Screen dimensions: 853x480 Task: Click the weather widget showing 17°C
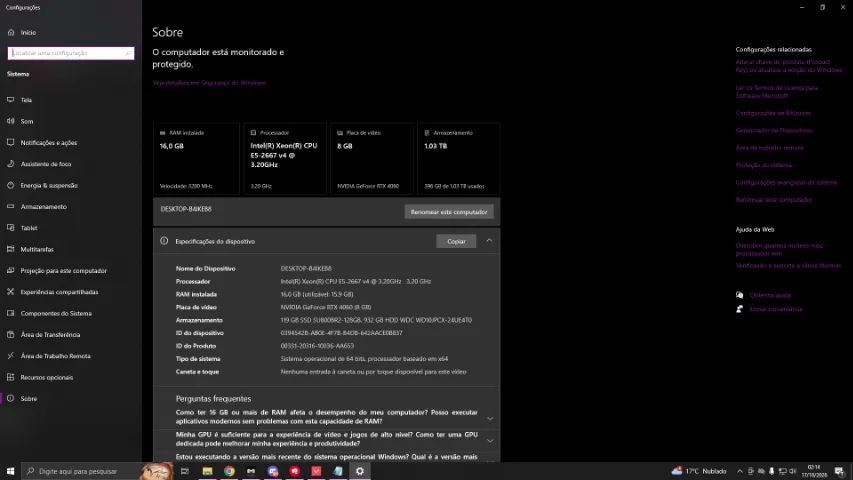699,471
